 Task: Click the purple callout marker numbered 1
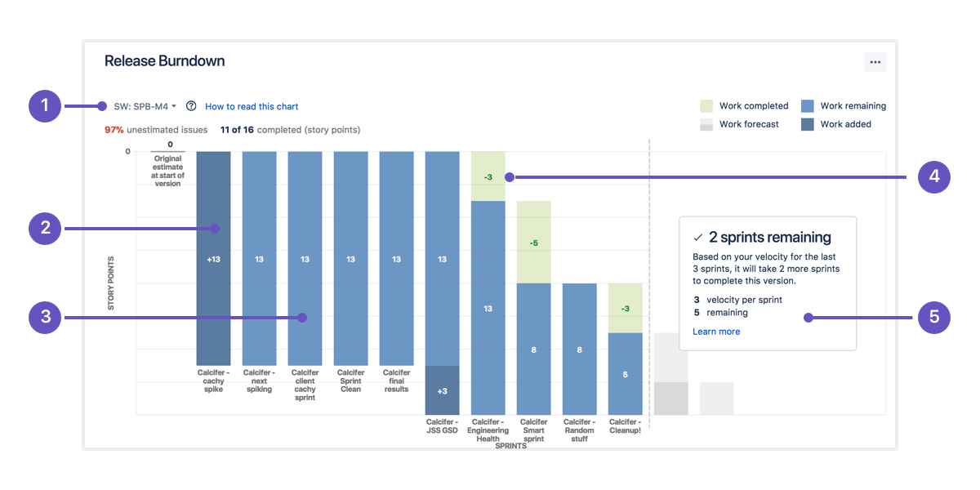44,106
